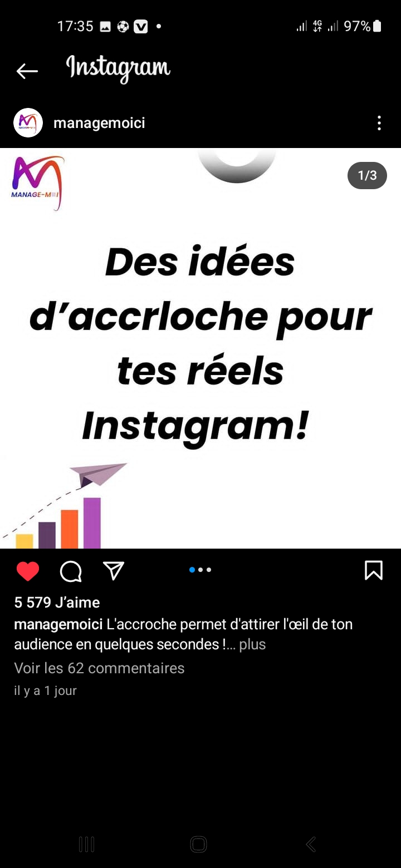Share post using paper plane icon
401x868 pixels.
coord(114,570)
